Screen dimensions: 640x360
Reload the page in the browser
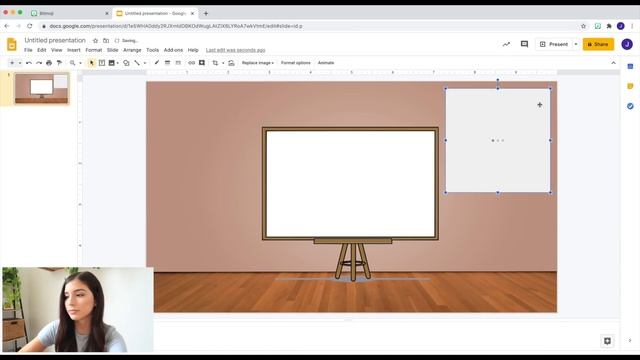(x=30, y=26)
